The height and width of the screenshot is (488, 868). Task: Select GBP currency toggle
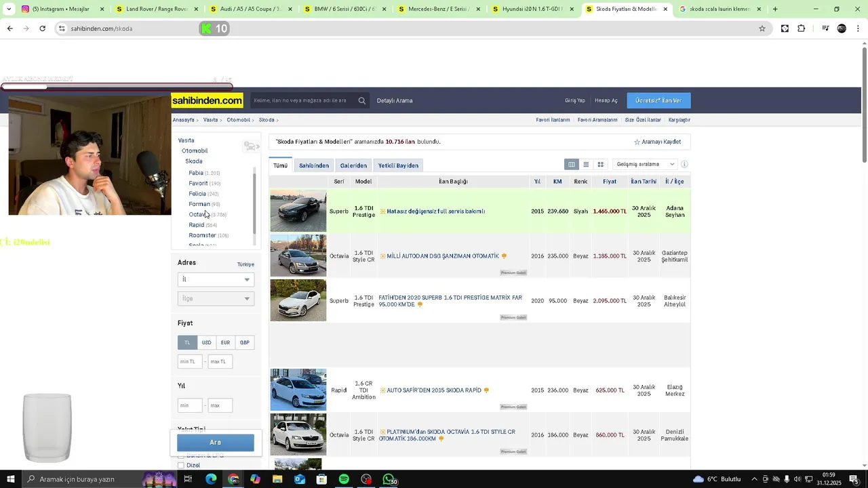[244, 342]
